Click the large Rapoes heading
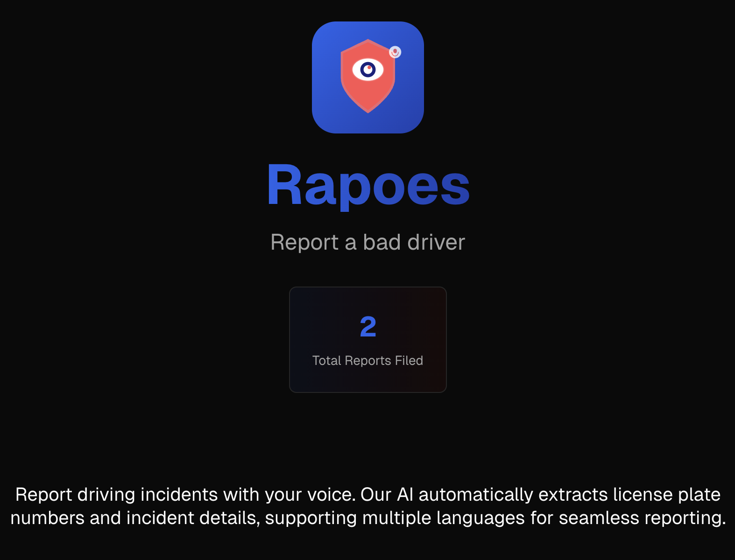The height and width of the screenshot is (560, 735). 368,185
